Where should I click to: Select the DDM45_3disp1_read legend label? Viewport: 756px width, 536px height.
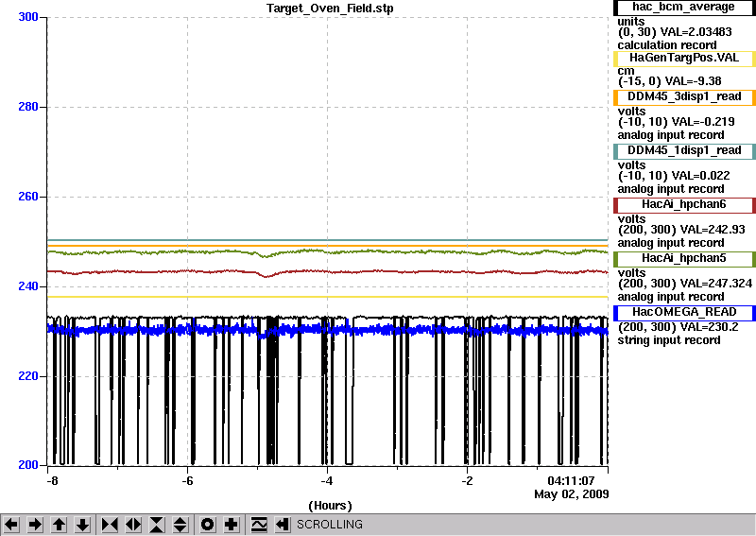tap(684, 96)
